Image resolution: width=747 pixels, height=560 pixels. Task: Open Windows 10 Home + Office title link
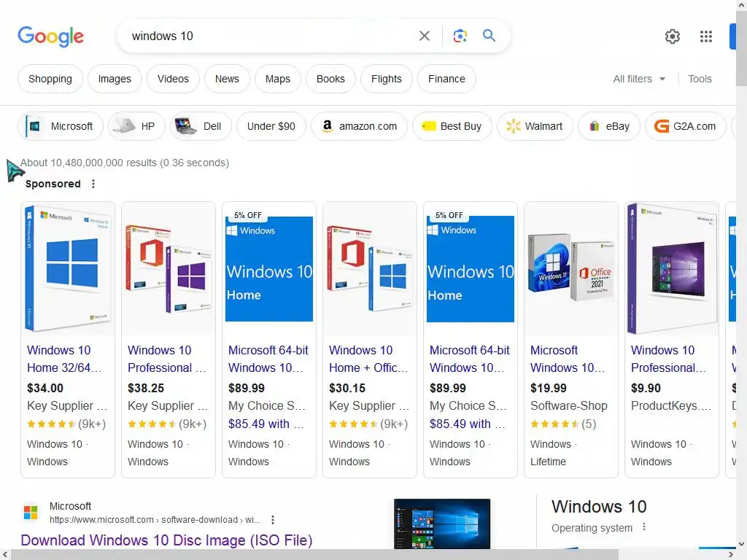coord(368,359)
